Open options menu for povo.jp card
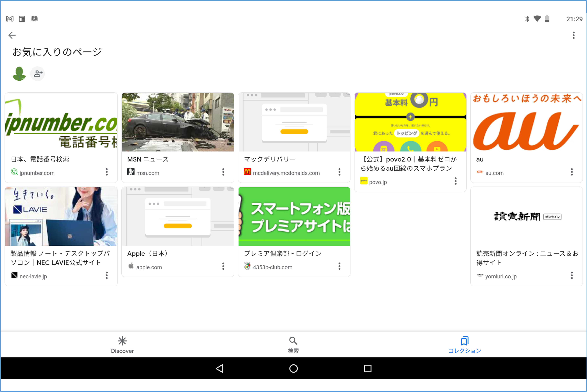This screenshot has height=392, width=587. (x=456, y=181)
